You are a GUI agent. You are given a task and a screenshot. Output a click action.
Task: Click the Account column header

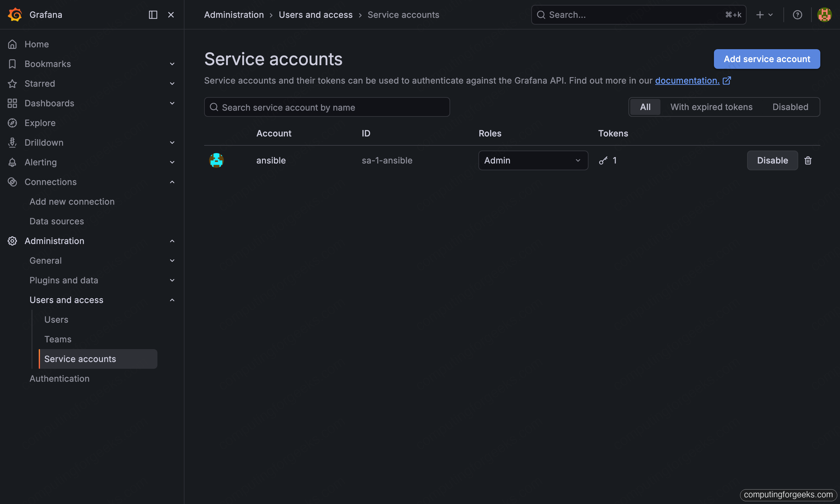[x=274, y=133]
